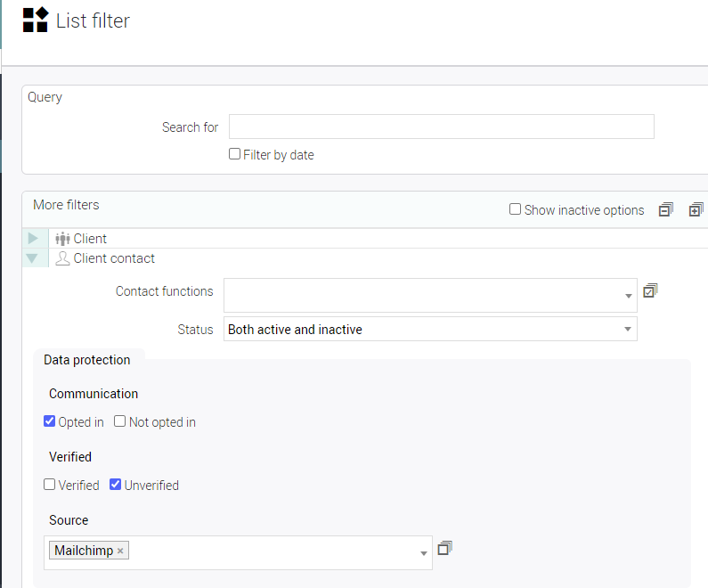
Task: Click the Client contact person icon
Action: tap(62, 258)
